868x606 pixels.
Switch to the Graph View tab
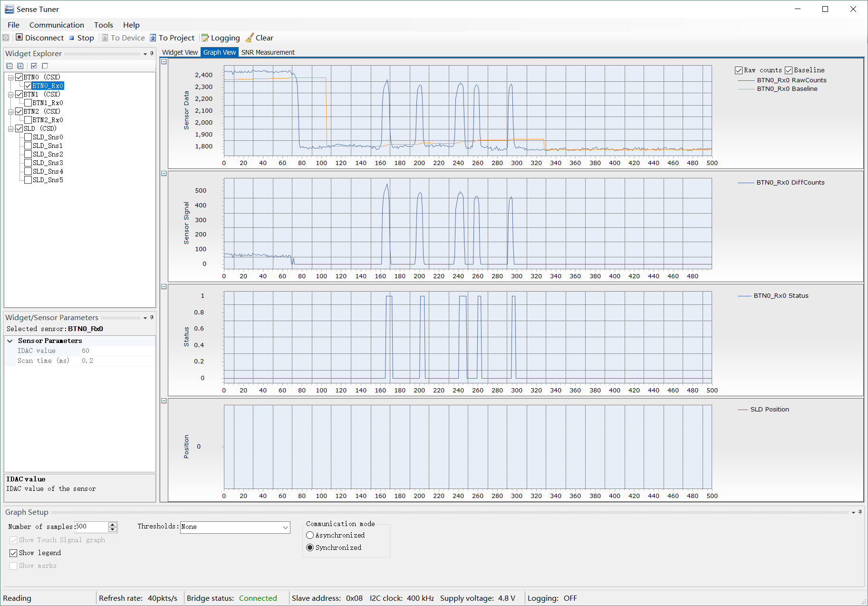tap(219, 52)
